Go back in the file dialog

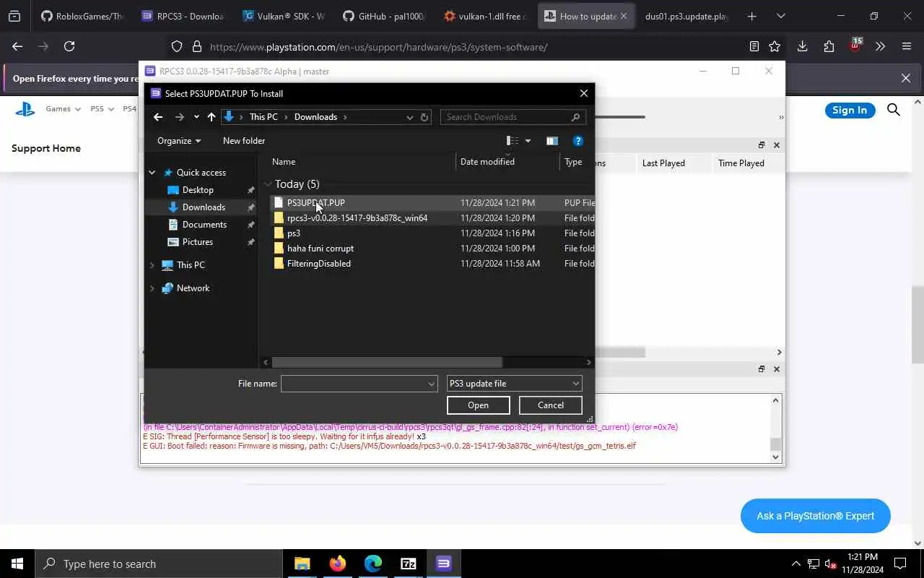click(158, 117)
